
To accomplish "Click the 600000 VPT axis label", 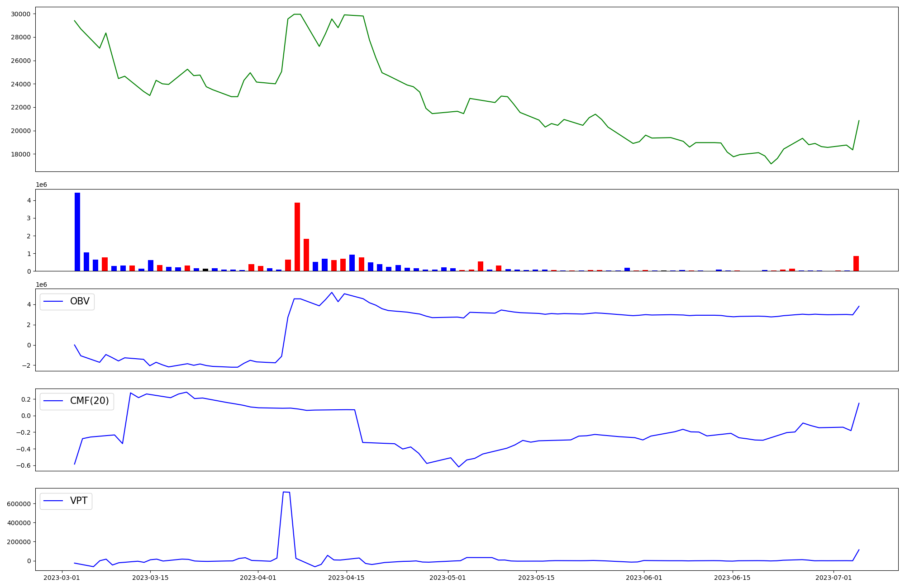I will coord(19,504).
